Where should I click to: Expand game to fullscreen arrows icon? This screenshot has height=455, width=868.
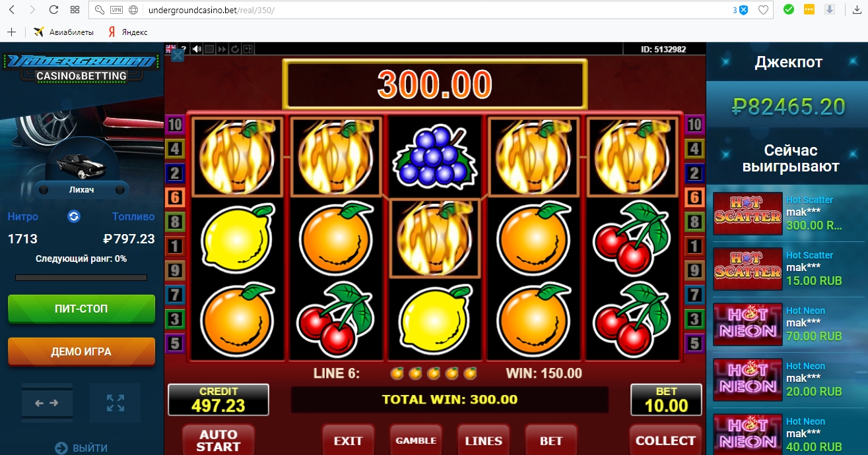[115, 402]
